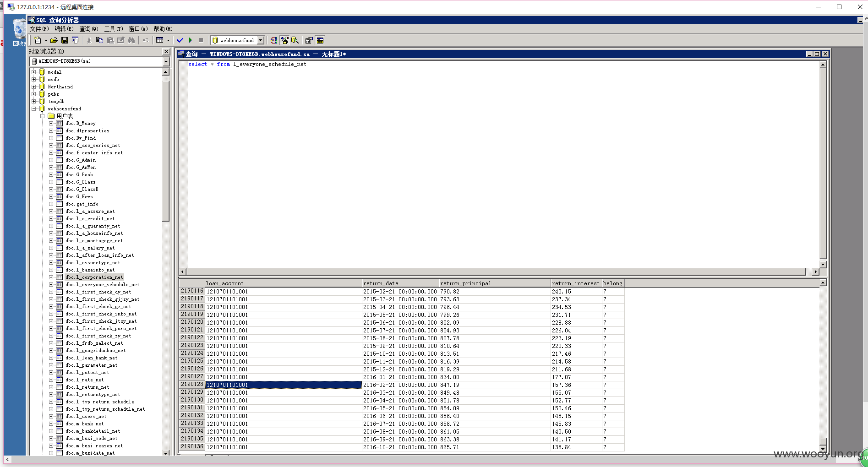Click into the SQL query editor text
This screenshot has width=868, height=467.
click(247, 64)
